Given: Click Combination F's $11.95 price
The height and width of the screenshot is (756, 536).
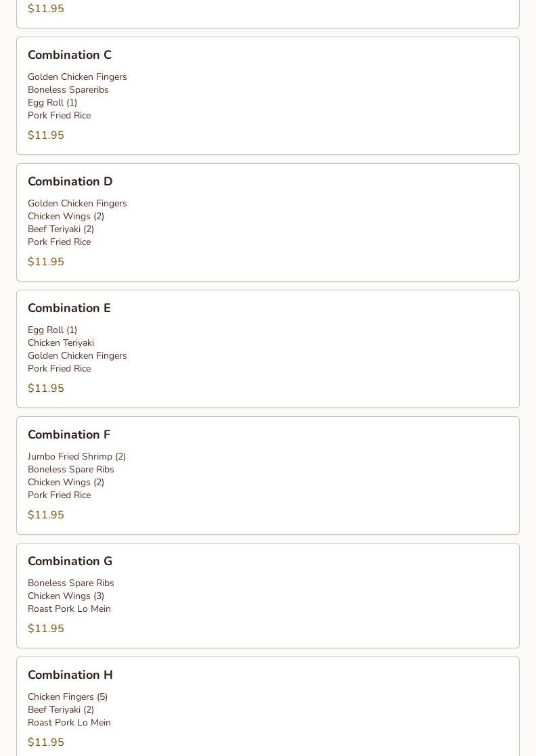Looking at the screenshot, I should [x=46, y=515].
